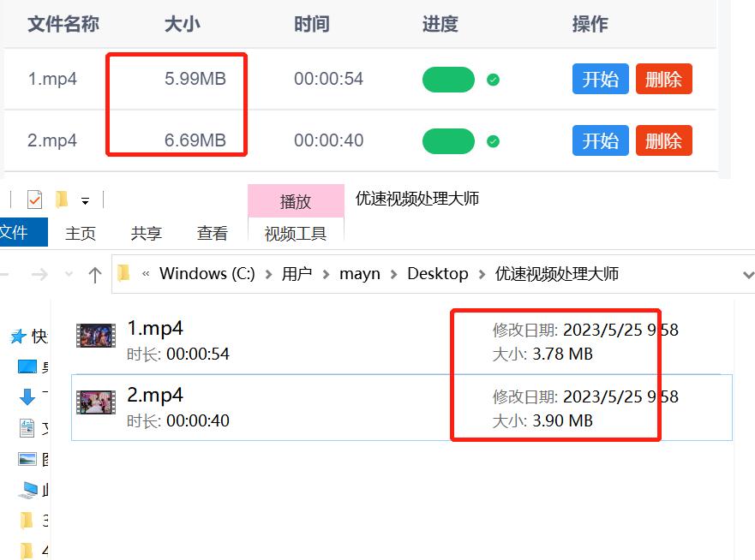Viewport: 755px width, 560px height.
Task: Select the Quick Access star icon
Action: pyautogui.click(x=17, y=334)
